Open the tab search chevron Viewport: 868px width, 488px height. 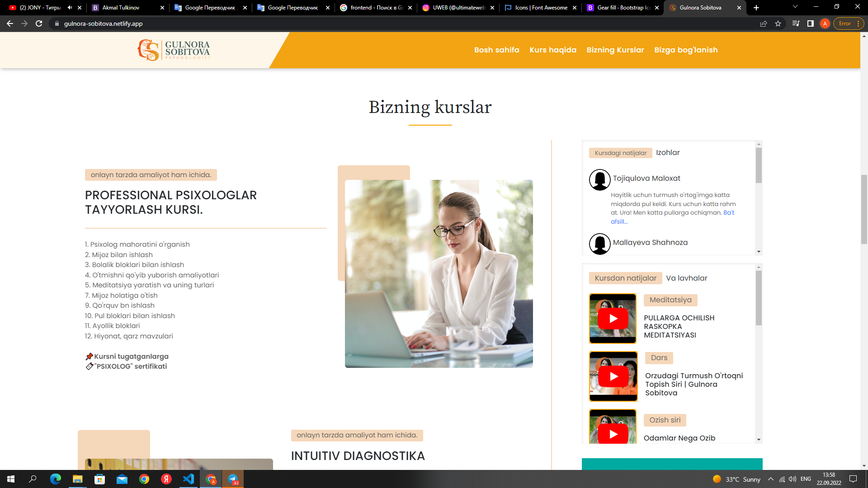(795, 7)
